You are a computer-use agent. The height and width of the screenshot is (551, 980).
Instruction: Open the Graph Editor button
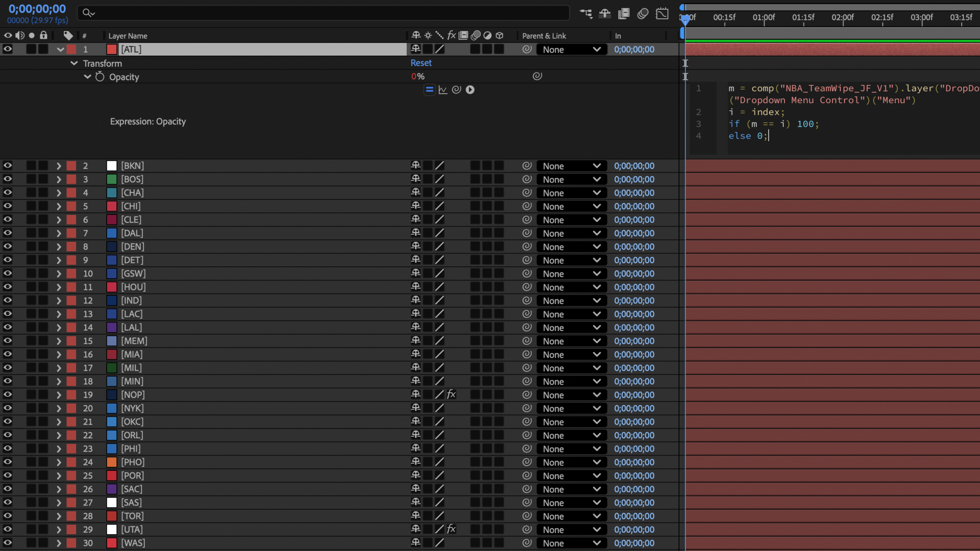coord(662,14)
